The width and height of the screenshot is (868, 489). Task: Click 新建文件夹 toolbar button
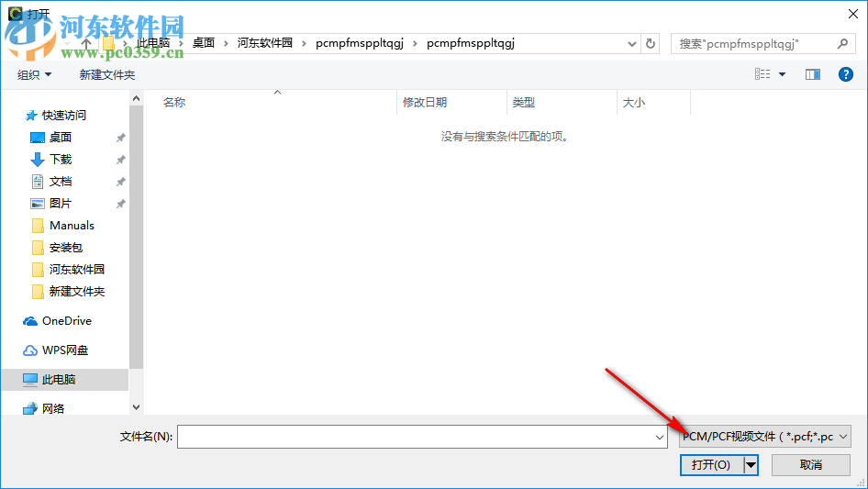pyautogui.click(x=106, y=74)
